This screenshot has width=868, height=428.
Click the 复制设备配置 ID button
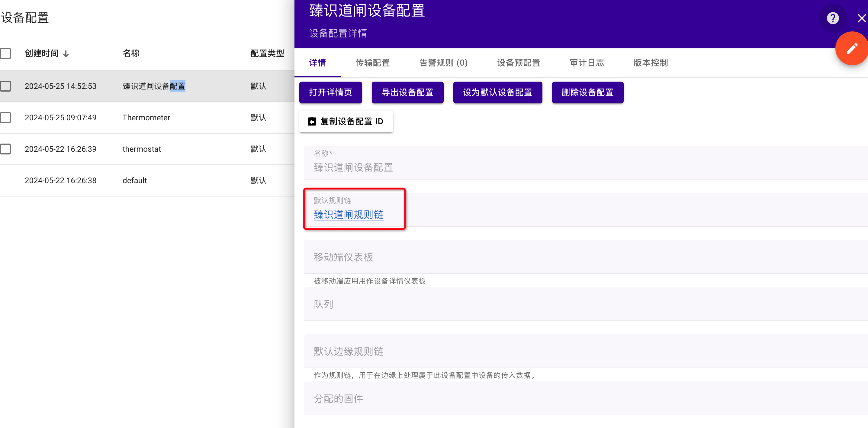pyautogui.click(x=346, y=122)
